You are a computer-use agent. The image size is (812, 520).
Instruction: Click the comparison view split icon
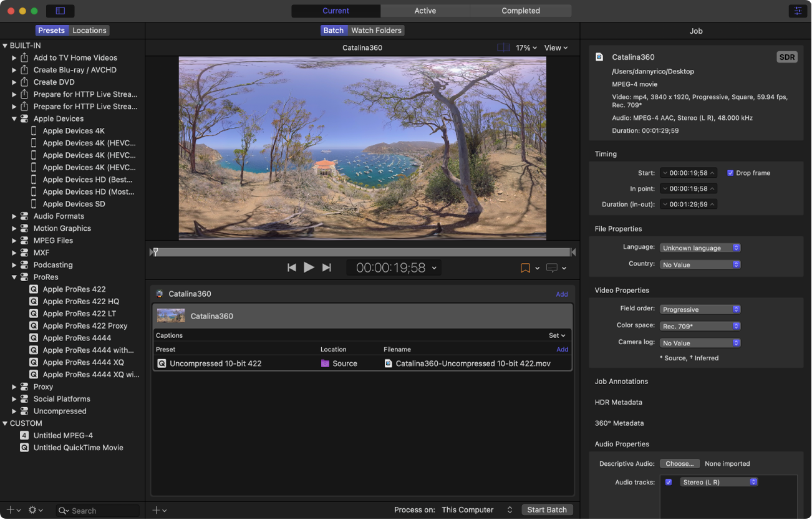503,47
